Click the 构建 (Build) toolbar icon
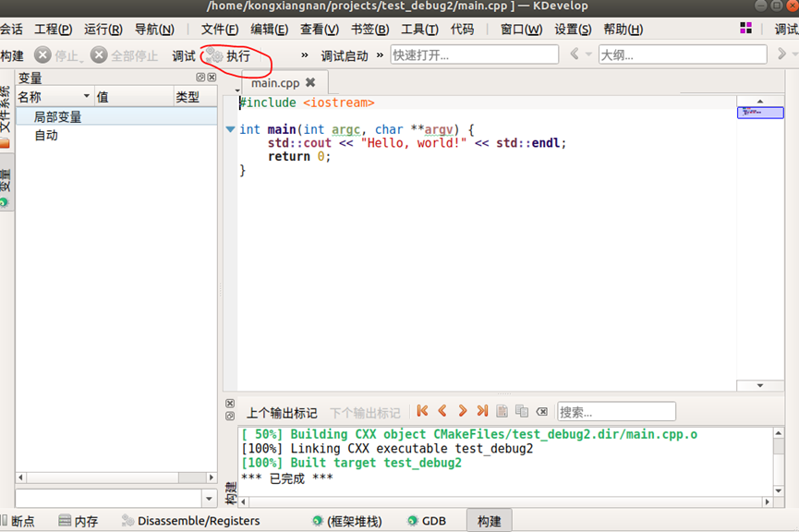 [11, 55]
